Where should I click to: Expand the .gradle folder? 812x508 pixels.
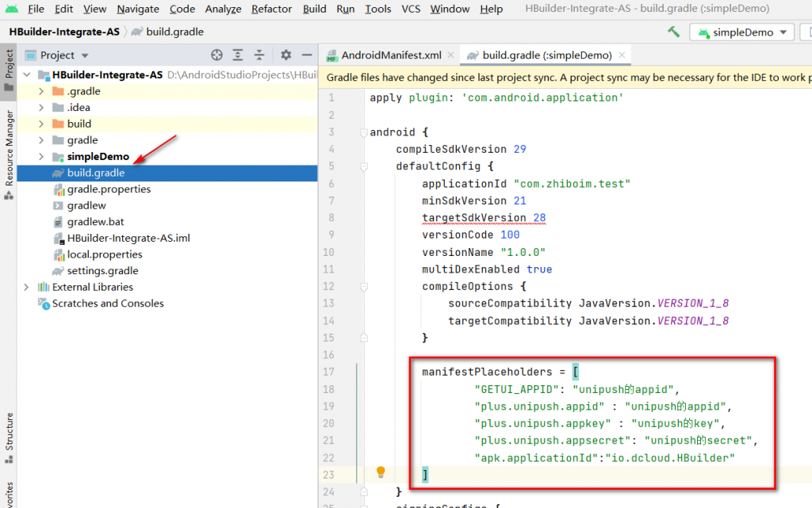coord(41,92)
